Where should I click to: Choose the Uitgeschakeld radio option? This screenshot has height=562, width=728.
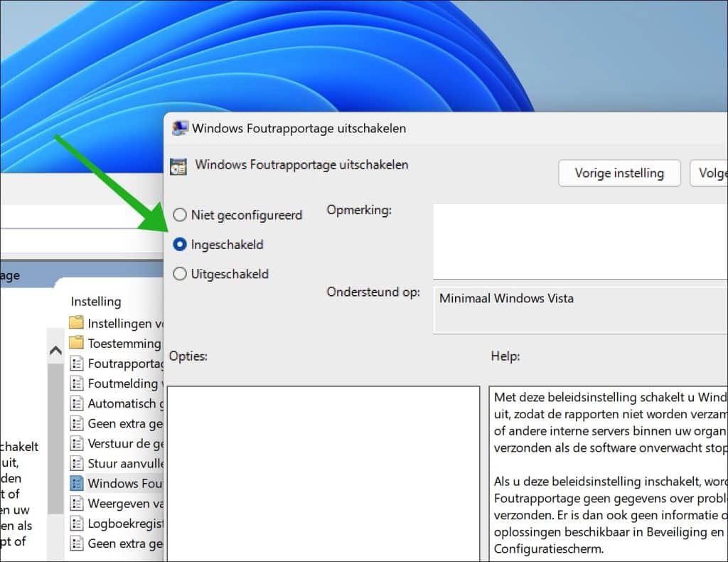click(x=180, y=274)
